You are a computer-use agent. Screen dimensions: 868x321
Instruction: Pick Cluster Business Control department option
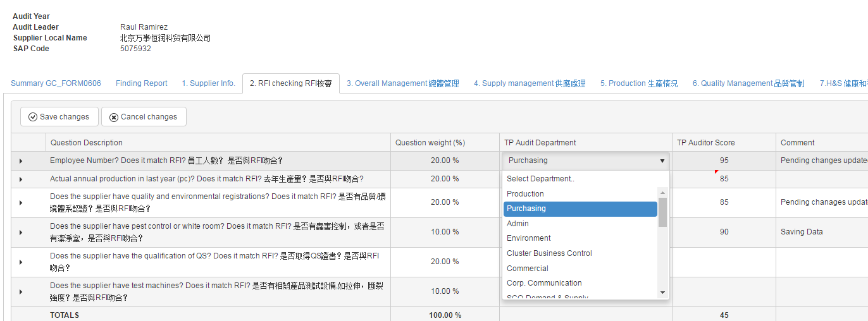click(x=549, y=253)
